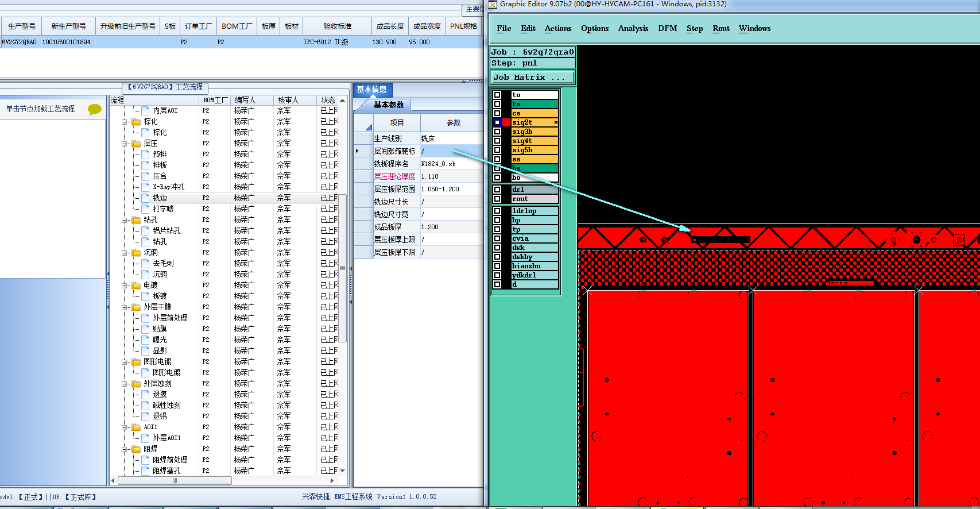Click the document icon of 铣边
This screenshot has width=980, height=509.
[145, 198]
